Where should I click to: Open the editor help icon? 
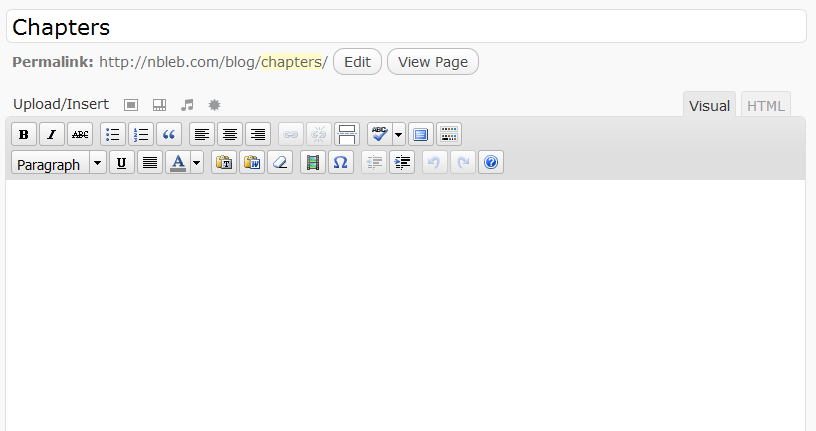(x=490, y=163)
